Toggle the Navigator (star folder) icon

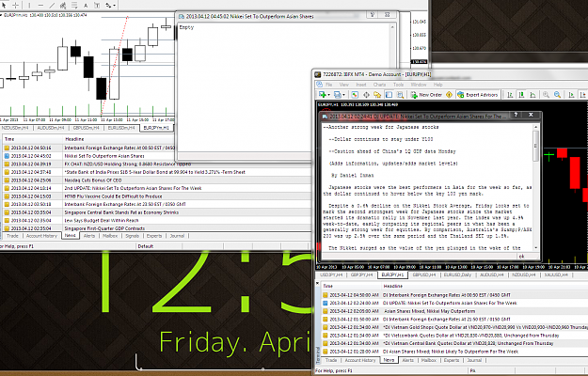pyautogui.click(x=377, y=95)
